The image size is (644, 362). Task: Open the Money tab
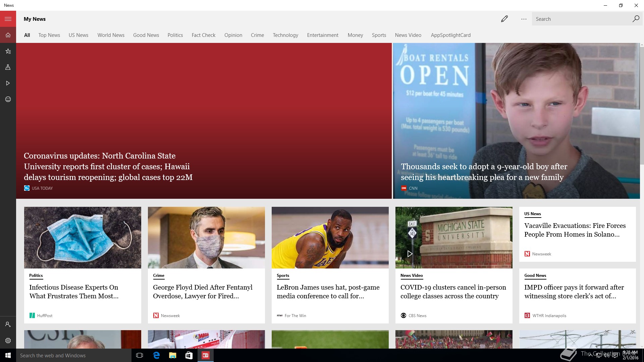[x=356, y=35]
